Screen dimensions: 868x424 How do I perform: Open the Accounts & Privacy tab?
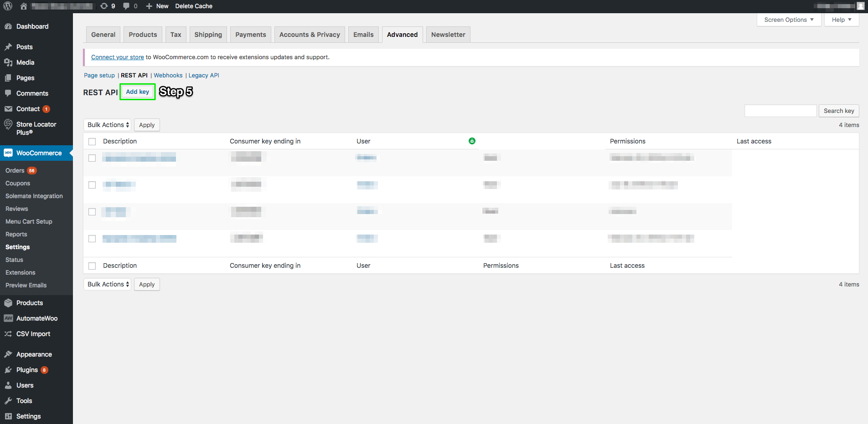click(310, 35)
